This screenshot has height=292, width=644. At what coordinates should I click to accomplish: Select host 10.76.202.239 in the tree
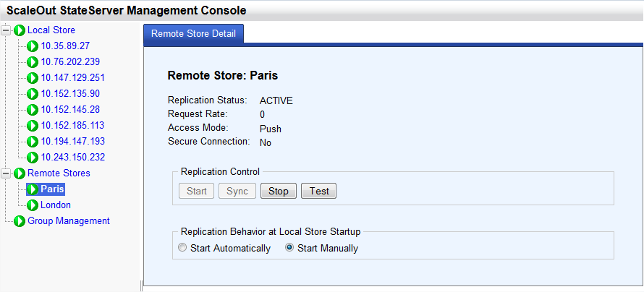pos(71,62)
